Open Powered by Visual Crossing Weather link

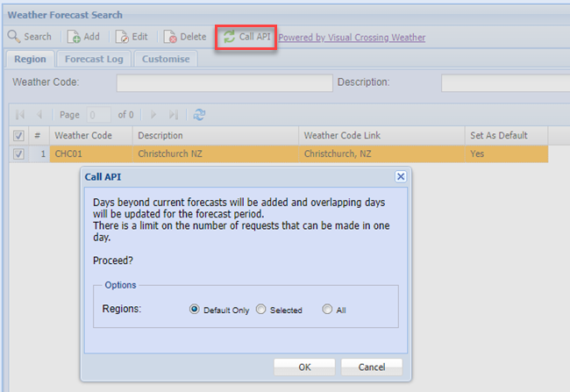(x=352, y=38)
